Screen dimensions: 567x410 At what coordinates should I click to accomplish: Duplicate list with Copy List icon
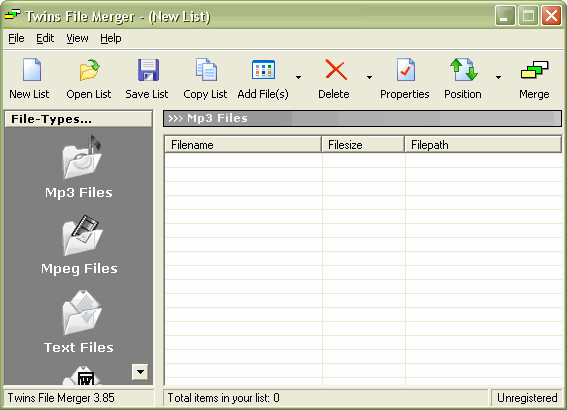point(206,69)
